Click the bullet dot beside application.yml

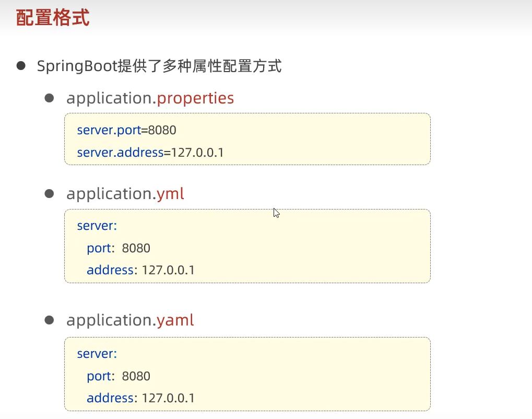pos(50,194)
